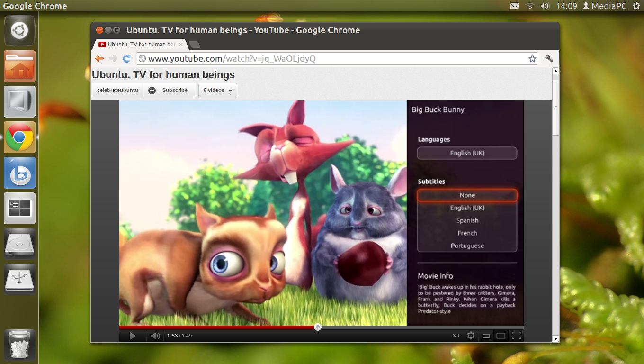The height and width of the screenshot is (364, 644).
Task: Open the celebrateubuntu channel
Action: click(x=117, y=90)
